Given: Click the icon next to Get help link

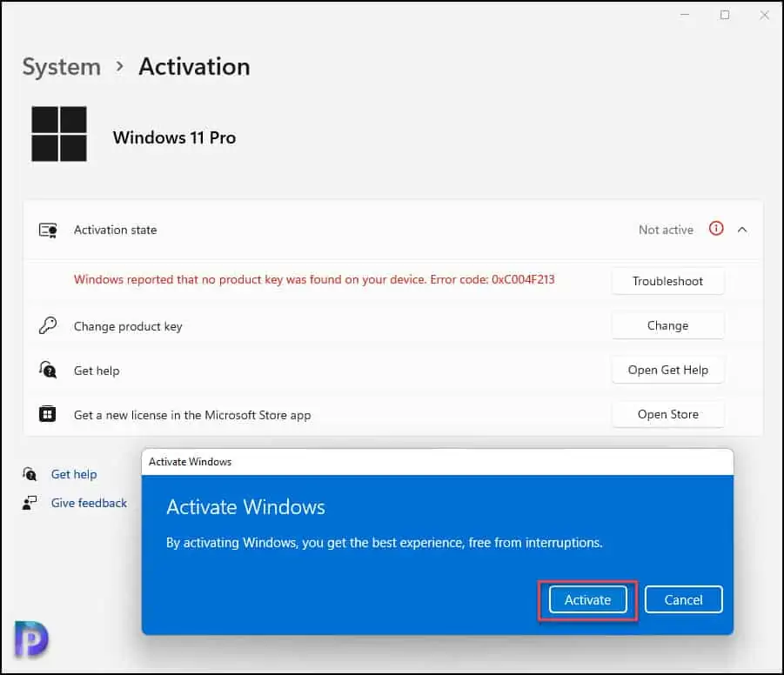Looking at the screenshot, I should pyautogui.click(x=30, y=474).
